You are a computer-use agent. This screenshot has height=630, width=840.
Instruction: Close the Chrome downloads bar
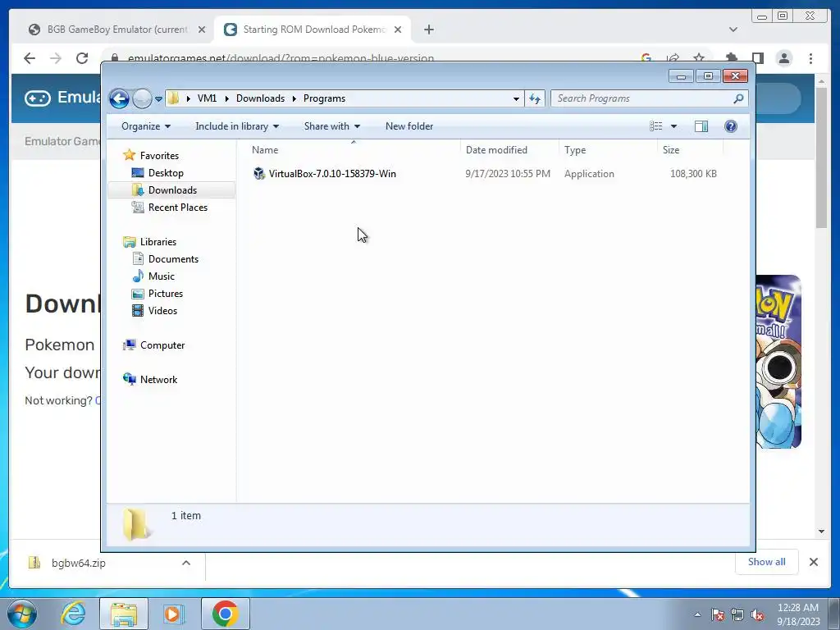(813, 562)
